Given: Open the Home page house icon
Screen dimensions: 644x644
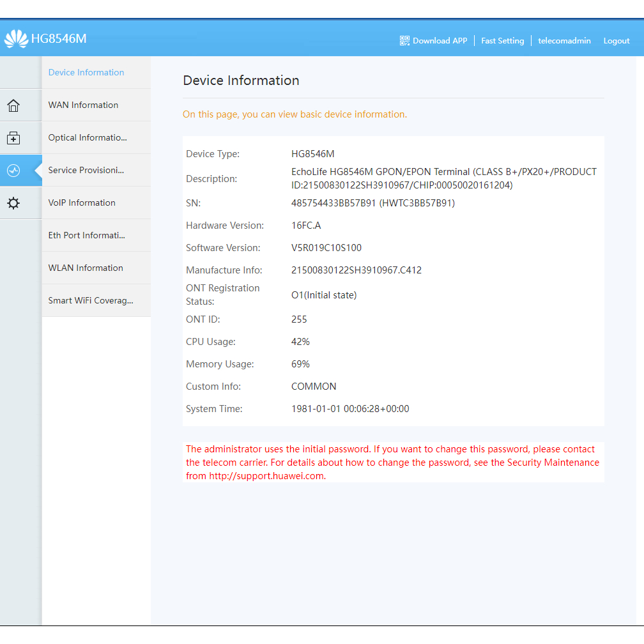Looking at the screenshot, I should [13, 105].
